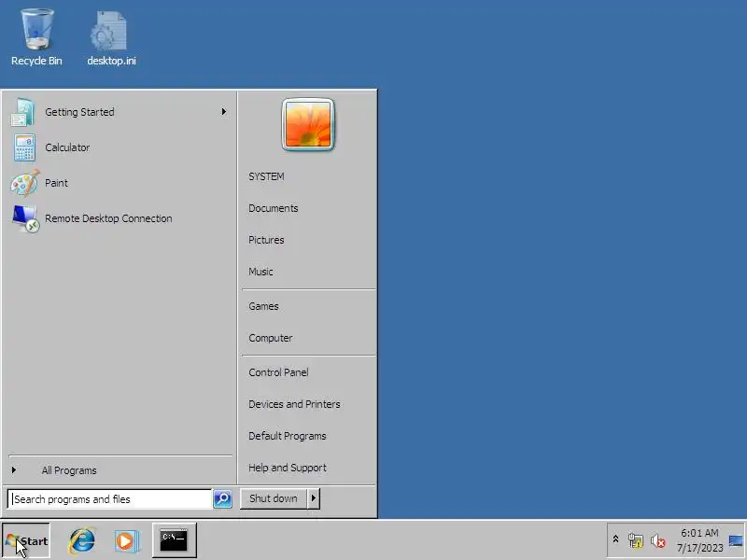747x560 pixels.
Task: Click the Show desktop tray icon
Action: click(736, 540)
